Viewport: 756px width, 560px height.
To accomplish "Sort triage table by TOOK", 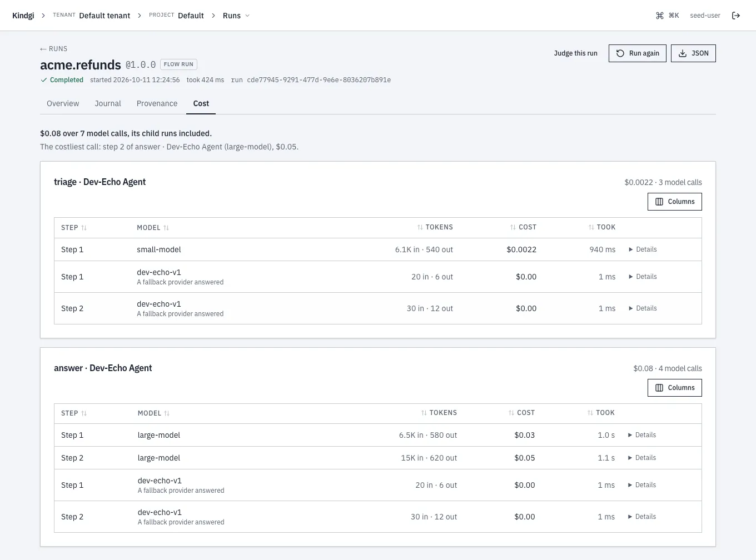I will point(602,227).
